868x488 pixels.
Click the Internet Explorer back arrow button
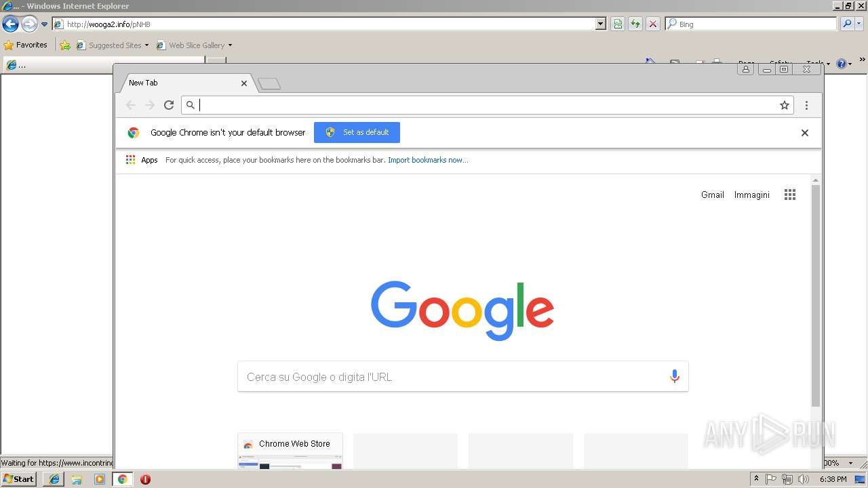pos(10,24)
